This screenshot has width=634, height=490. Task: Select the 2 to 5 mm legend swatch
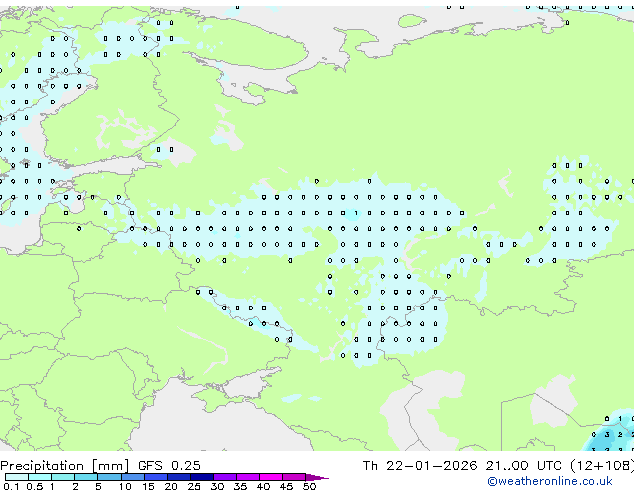(x=86, y=477)
